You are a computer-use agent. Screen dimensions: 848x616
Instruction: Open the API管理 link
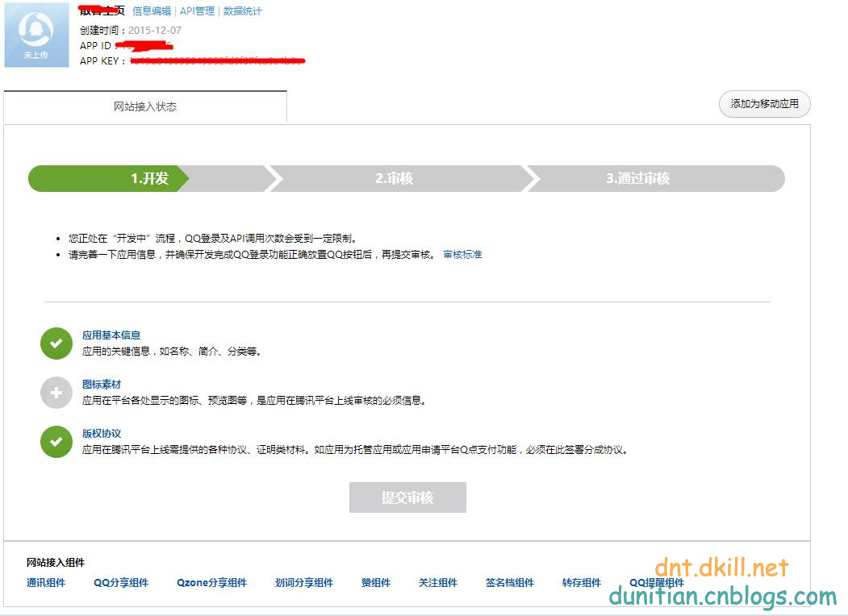coord(197,10)
